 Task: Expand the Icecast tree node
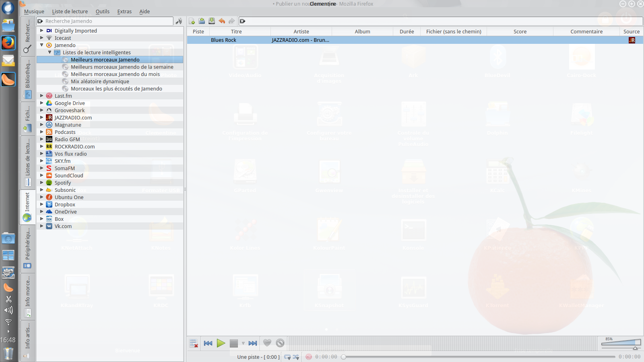coord(41,38)
